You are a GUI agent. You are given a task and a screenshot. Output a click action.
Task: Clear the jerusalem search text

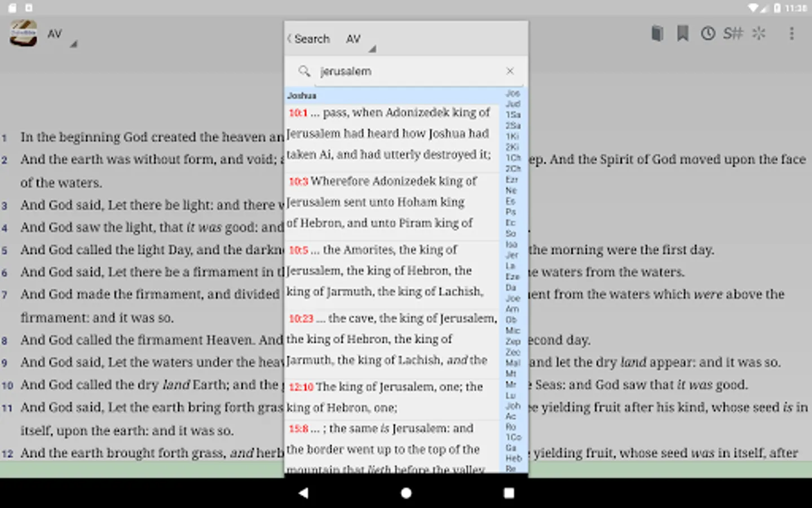(510, 71)
